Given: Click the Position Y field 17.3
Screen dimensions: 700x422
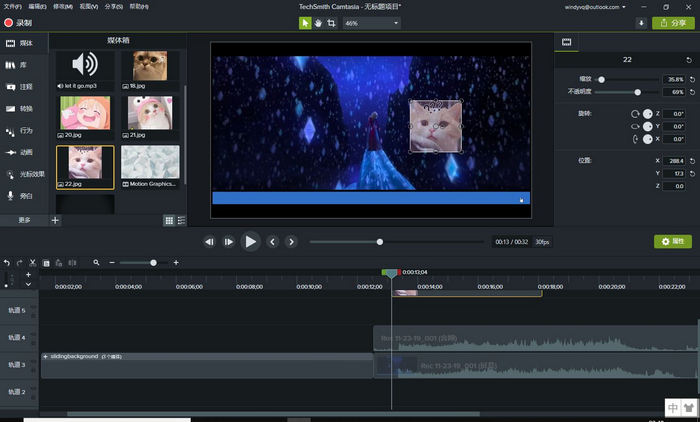Looking at the screenshot, I should point(675,173).
